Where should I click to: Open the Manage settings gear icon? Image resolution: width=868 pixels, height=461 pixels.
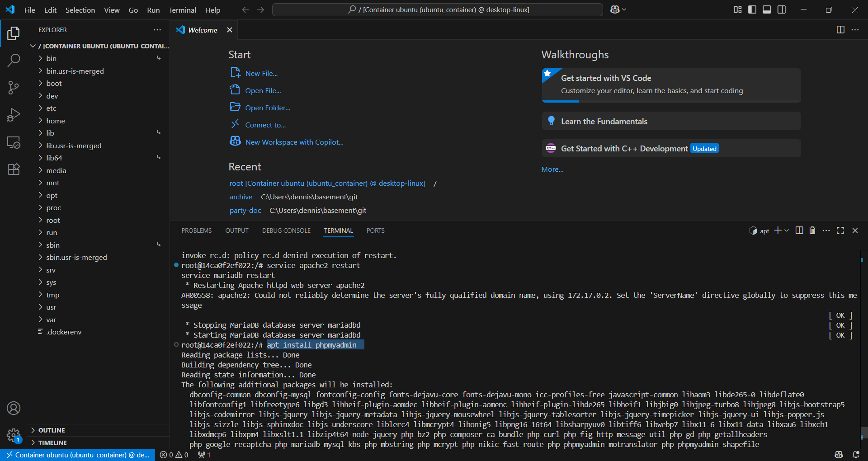click(x=14, y=435)
